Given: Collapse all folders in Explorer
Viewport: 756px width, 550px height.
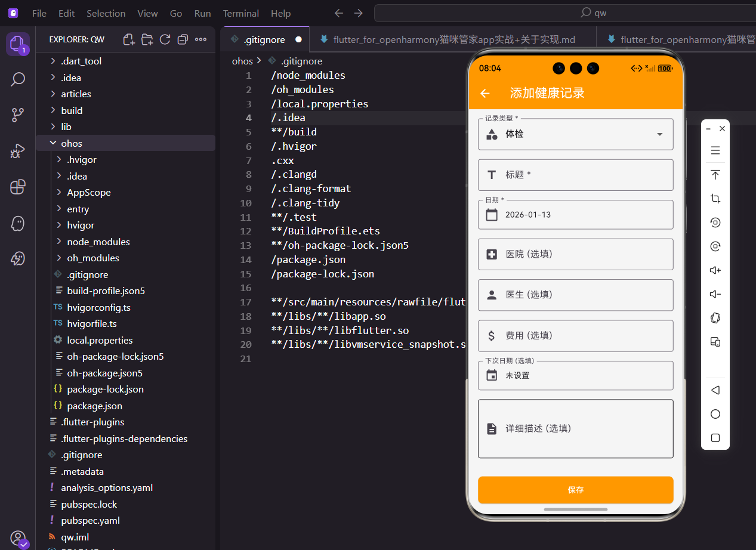Looking at the screenshot, I should (x=183, y=39).
